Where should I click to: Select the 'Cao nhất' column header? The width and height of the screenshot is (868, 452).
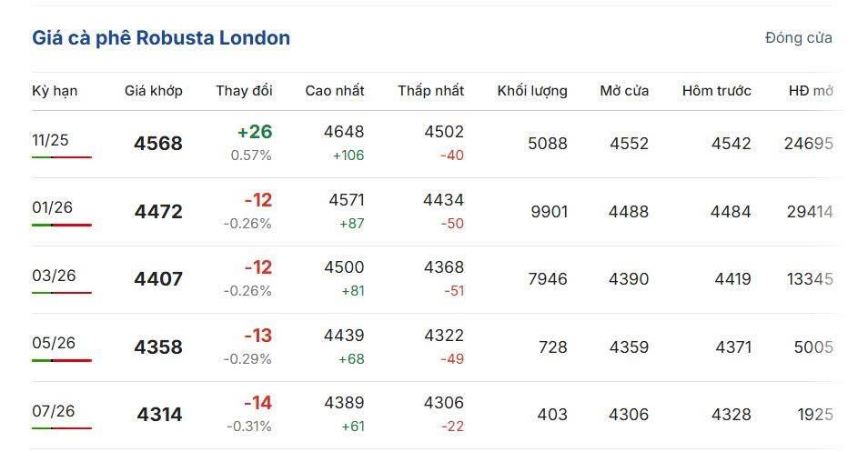click(x=335, y=91)
